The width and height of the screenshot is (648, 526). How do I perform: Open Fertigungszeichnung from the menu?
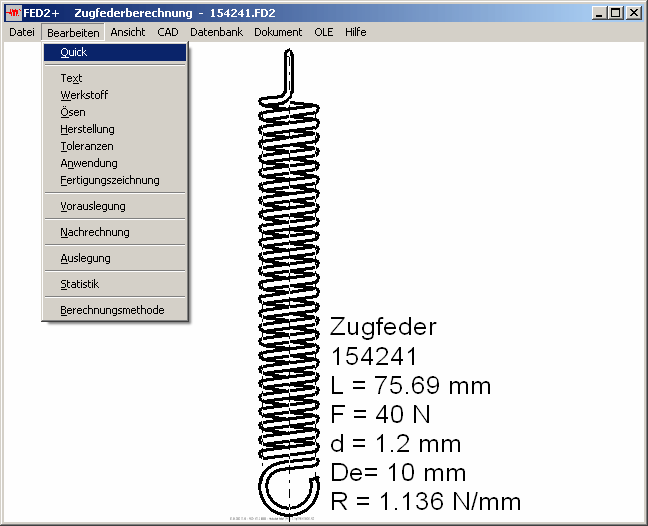tap(109, 180)
